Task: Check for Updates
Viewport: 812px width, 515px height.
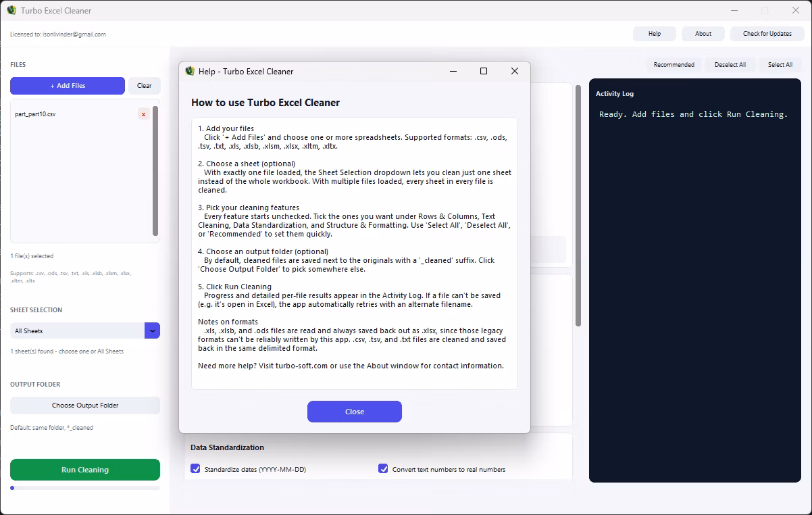Action: 767,34
